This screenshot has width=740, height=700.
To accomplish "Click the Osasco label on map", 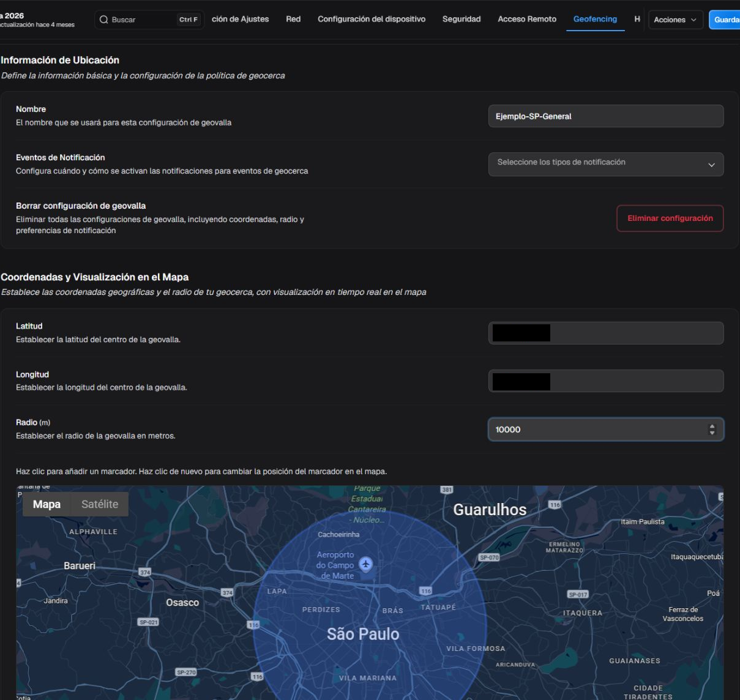I will pyautogui.click(x=182, y=603).
